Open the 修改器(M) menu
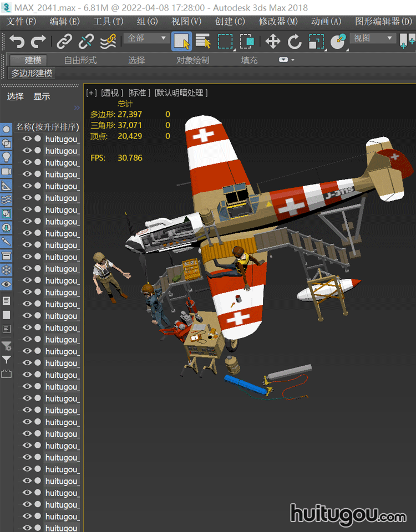Image resolution: width=416 pixels, height=532 pixels. pyautogui.click(x=278, y=21)
